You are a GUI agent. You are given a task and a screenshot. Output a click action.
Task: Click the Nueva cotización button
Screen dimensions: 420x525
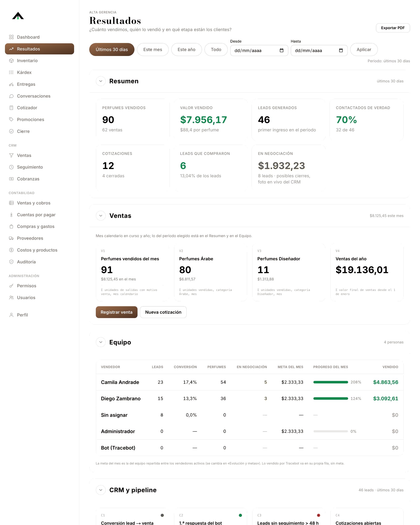[x=163, y=312]
